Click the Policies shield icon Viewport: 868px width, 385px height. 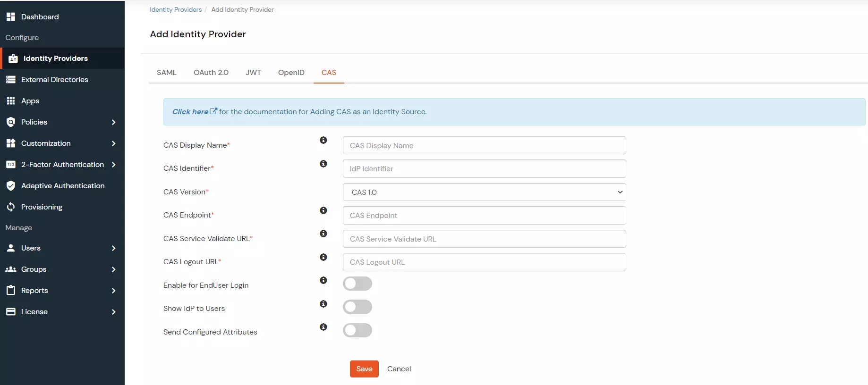coord(11,122)
